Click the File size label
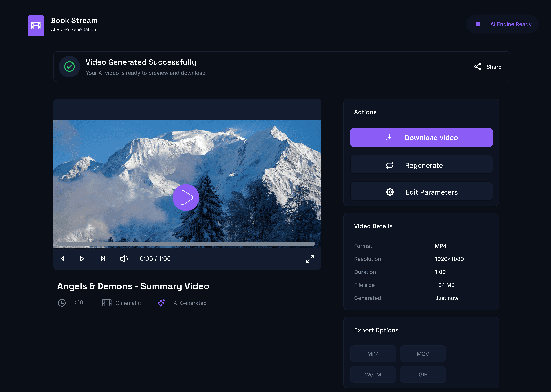Viewport: 551px width, 392px height. (364, 285)
